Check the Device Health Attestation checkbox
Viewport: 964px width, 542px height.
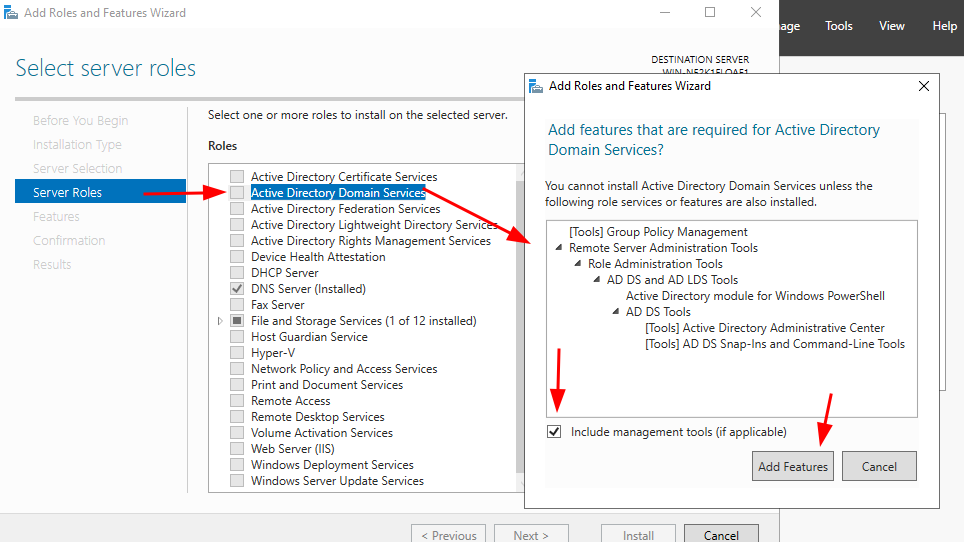coord(237,256)
